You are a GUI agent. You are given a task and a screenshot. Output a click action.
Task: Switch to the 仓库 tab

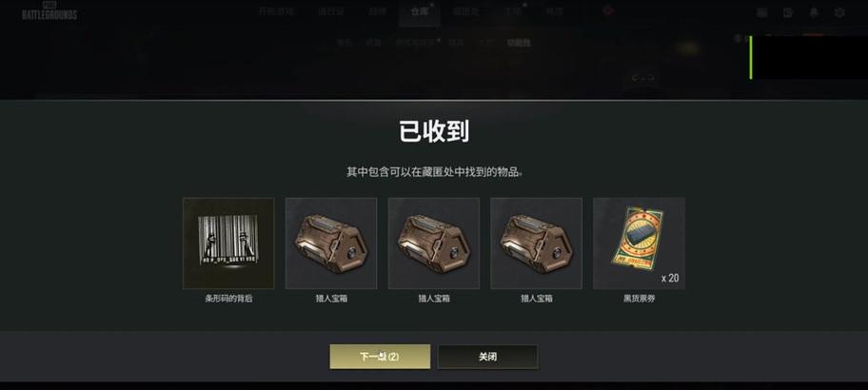coord(420,11)
